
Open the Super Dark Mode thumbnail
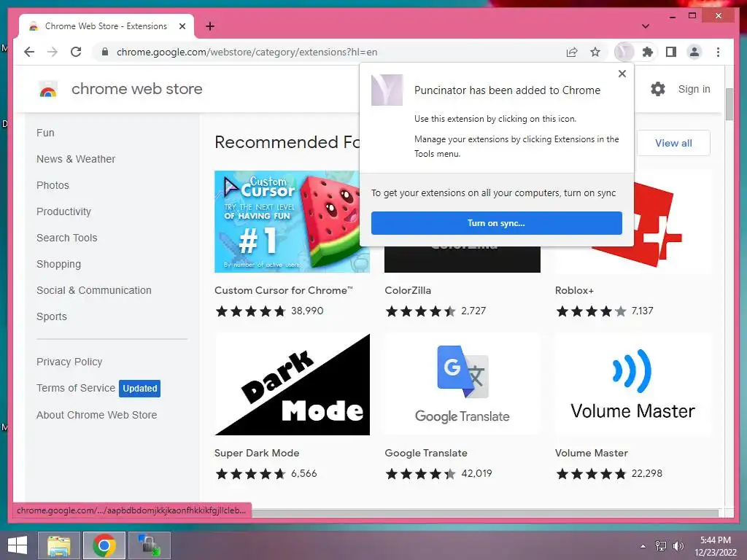click(x=292, y=384)
